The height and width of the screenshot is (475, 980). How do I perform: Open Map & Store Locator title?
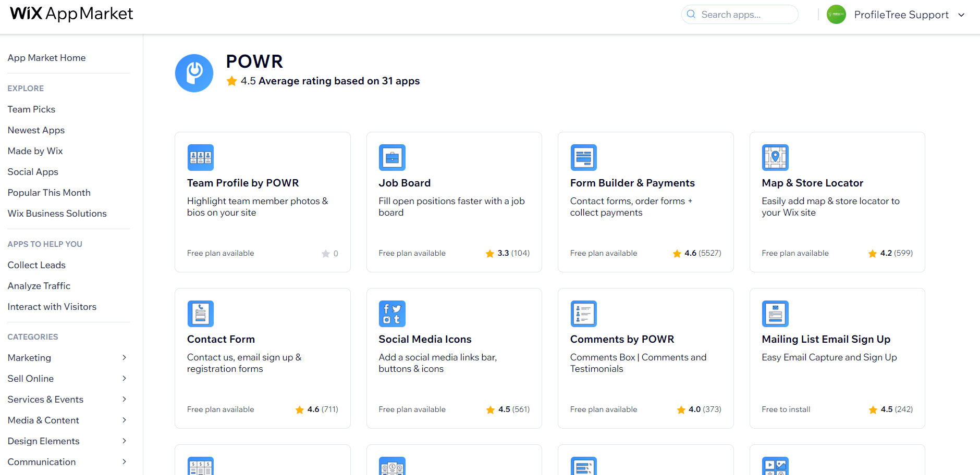point(812,183)
